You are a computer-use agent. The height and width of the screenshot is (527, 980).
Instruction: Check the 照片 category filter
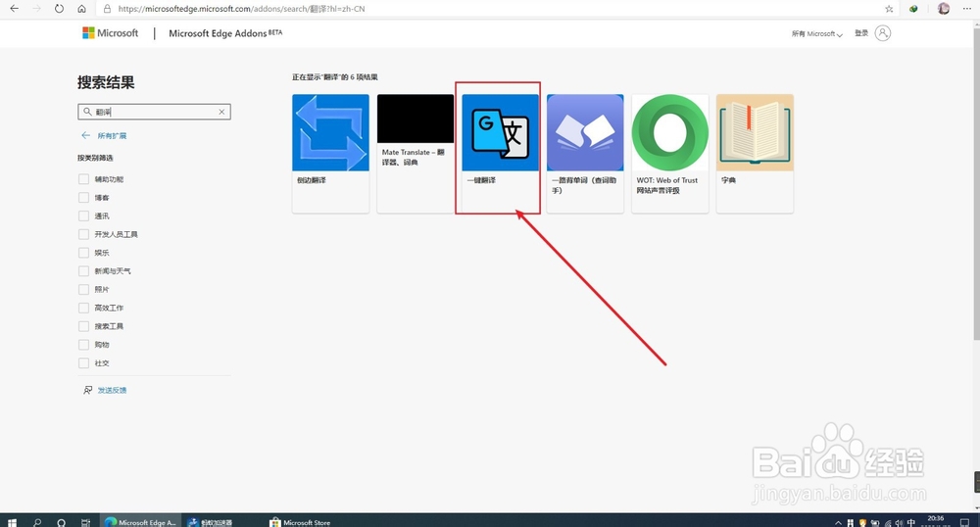click(83, 290)
